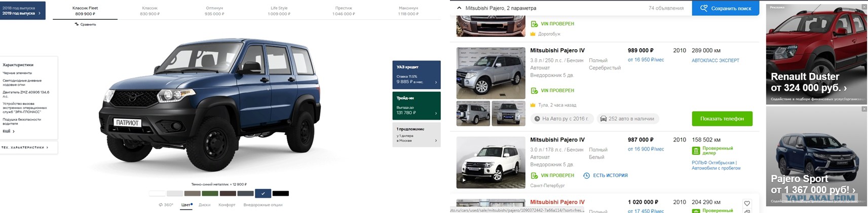Open Mitsubishi Pajero IV listing for 989 000 ₽
The width and height of the screenshot is (868, 213).
click(557, 51)
